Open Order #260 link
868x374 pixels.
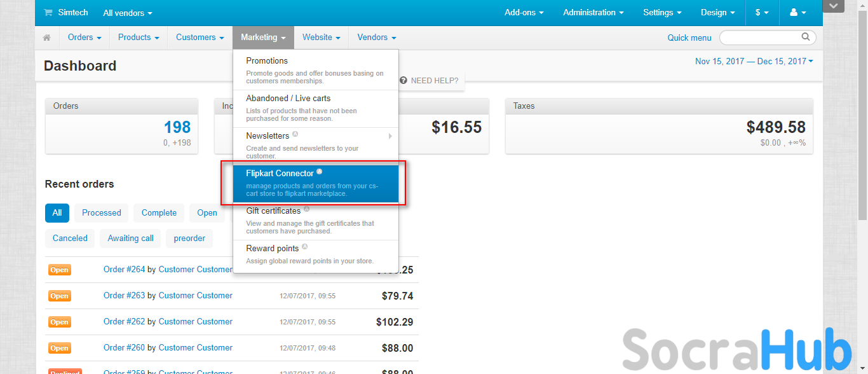tap(125, 347)
